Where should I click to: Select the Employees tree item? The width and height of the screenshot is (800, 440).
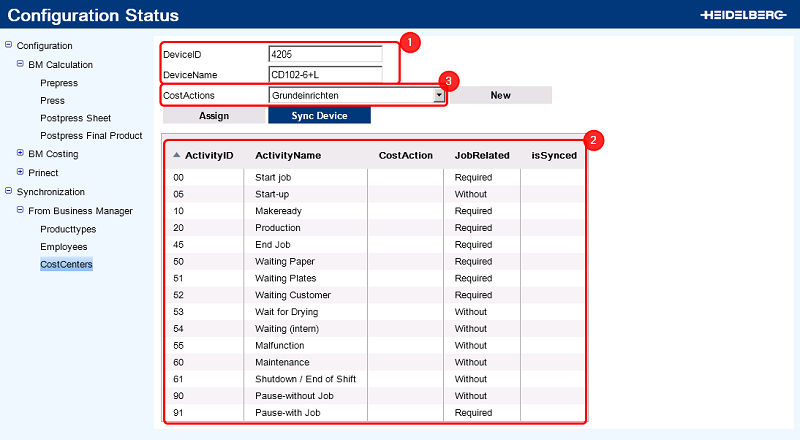pos(63,246)
